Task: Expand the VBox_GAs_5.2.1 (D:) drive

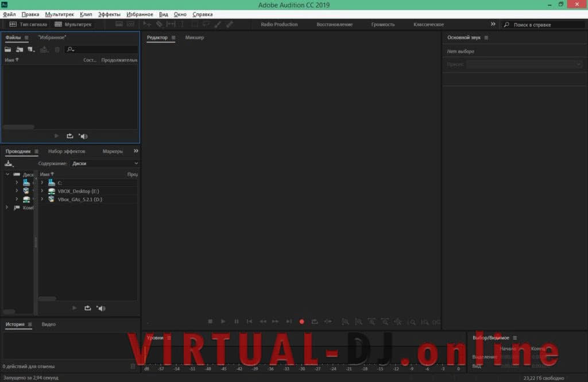Action: click(x=42, y=200)
